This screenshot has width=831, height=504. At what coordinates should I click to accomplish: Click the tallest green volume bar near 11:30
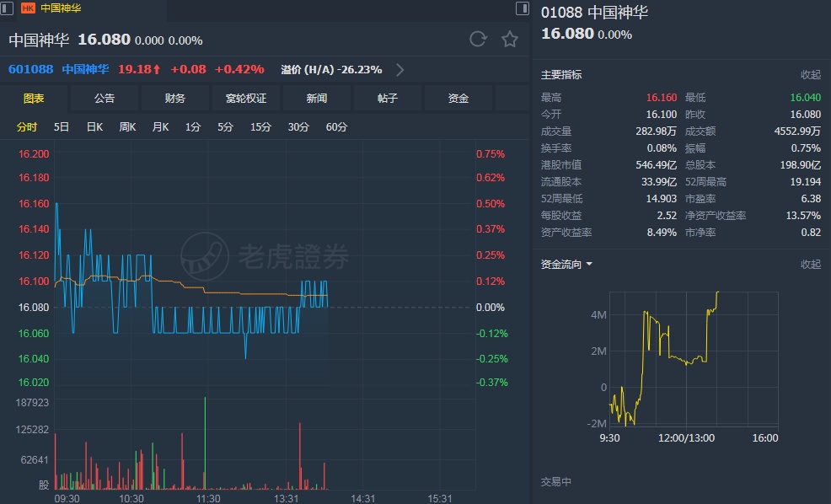[x=205, y=443]
